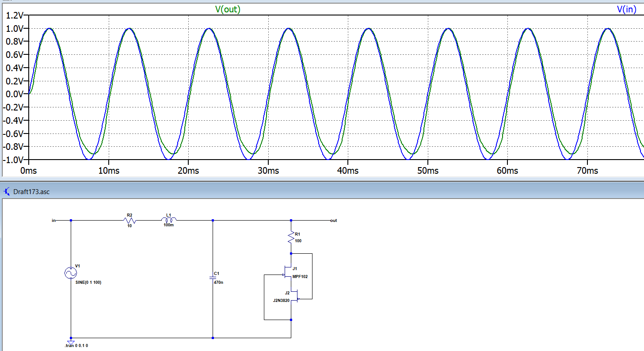Click the J2N3820 model name
Screen dimensions: 644x351
tap(282, 300)
